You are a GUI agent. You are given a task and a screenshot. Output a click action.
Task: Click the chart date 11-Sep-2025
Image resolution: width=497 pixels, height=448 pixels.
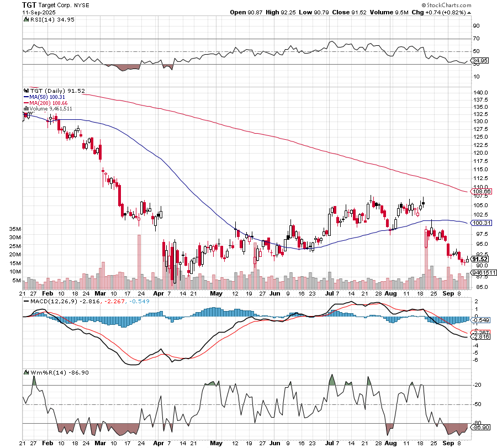pos(39,13)
